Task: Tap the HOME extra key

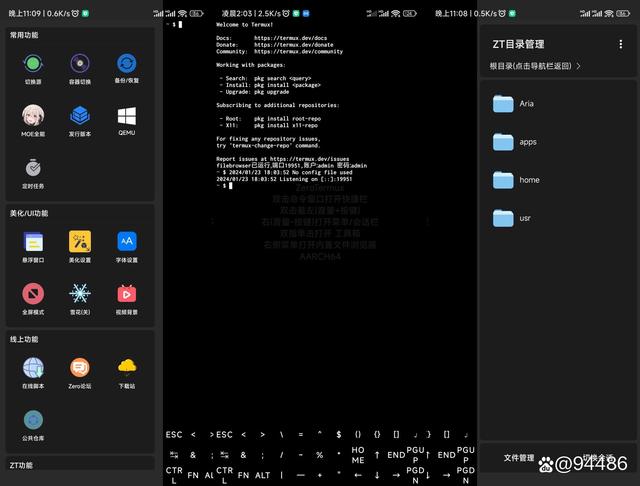Action: tap(358, 455)
